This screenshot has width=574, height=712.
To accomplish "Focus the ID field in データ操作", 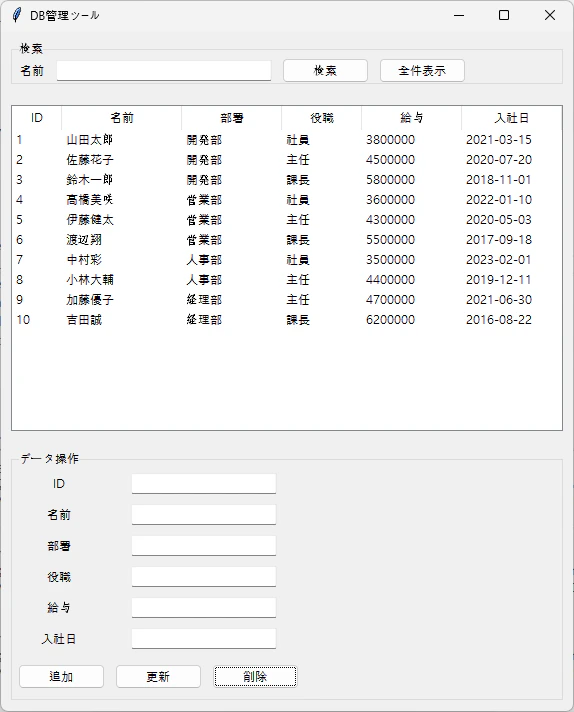I will coord(204,484).
